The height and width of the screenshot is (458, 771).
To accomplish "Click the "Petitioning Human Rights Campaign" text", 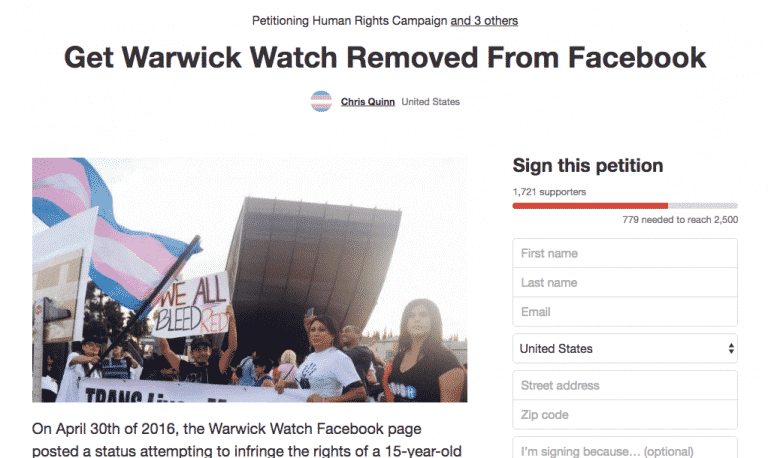I will click(350, 21).
